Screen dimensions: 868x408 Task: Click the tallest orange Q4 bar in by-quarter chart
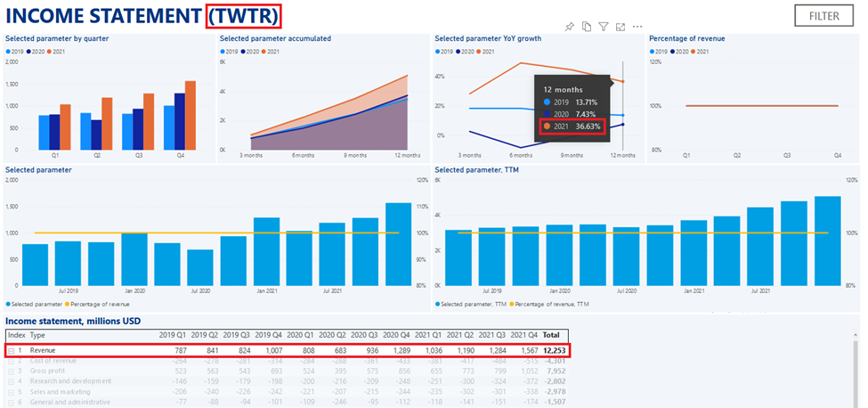[x=191, y=115]
